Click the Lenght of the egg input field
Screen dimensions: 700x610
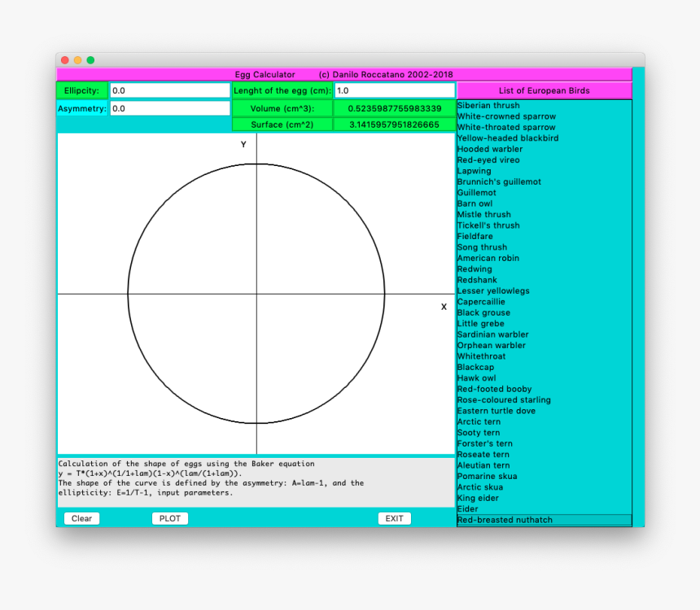tap(395, 90)
